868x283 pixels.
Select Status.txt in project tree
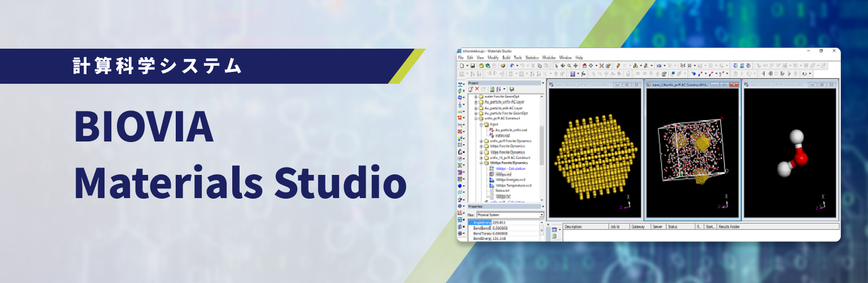click(502, 190)
